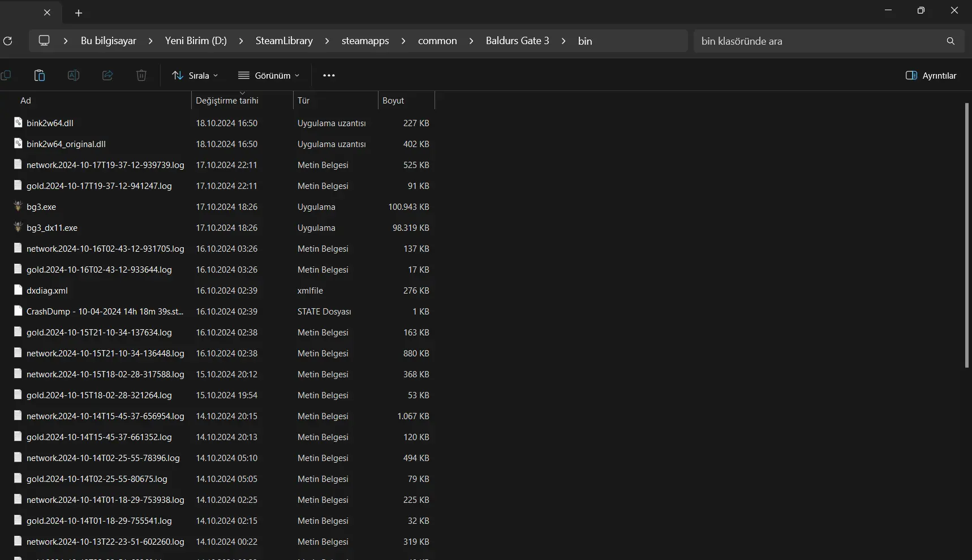Select network.2024-10-14T02-25-55-78396.log file name

click(103, 458)
